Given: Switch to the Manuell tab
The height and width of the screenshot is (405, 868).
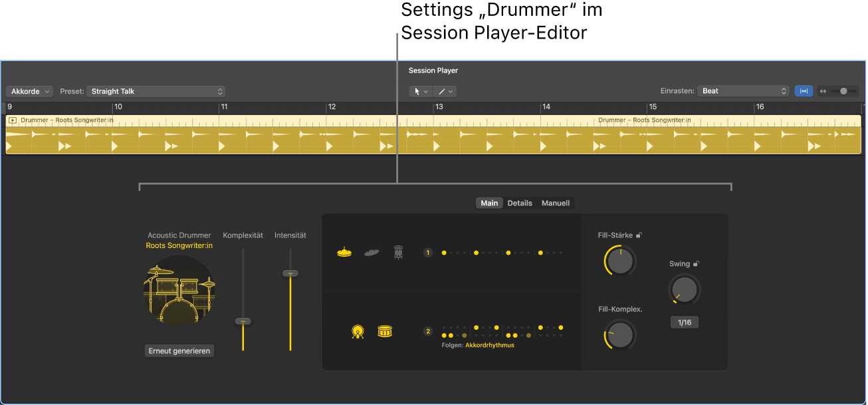Looking at the screenshot, I should 556,203.
